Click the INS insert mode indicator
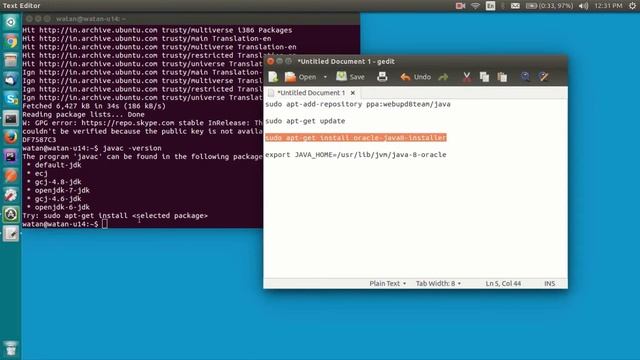Viewport: 640px width, 360px height. 549,283
